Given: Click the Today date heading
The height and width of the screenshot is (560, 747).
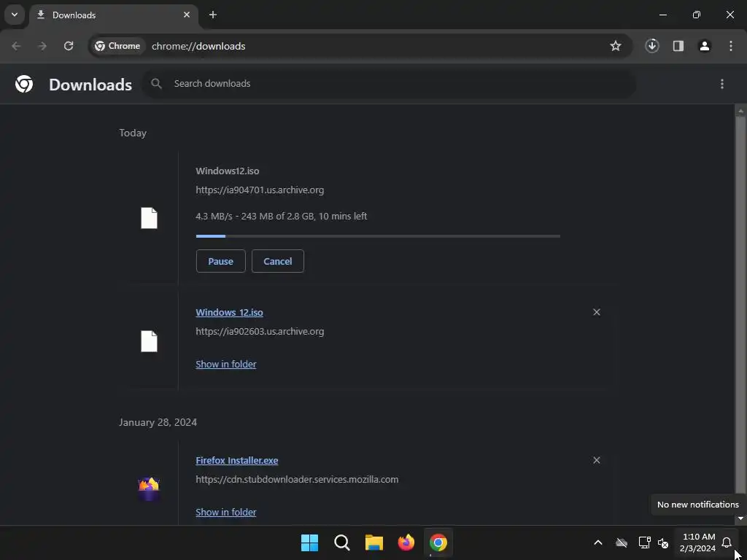Looking at the screenshot, I should 133,133.
